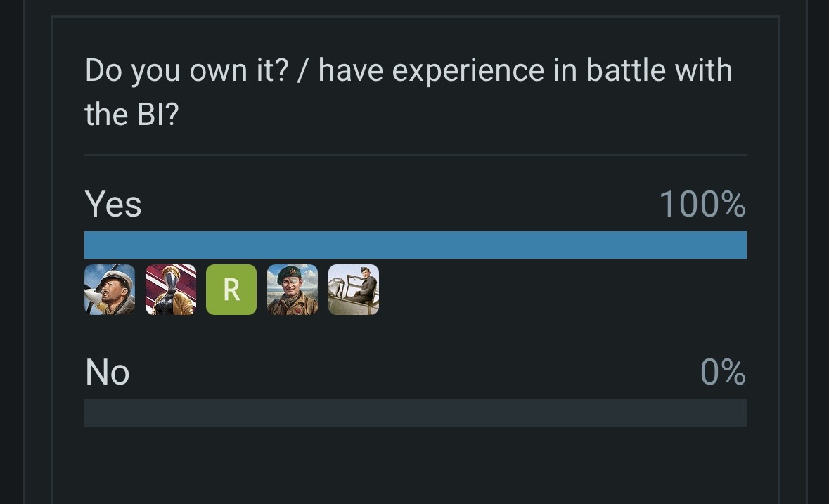Screen dimensions: 829x504
Task: Click the blue Yes results bar
Action: click(x=415, y=245)
